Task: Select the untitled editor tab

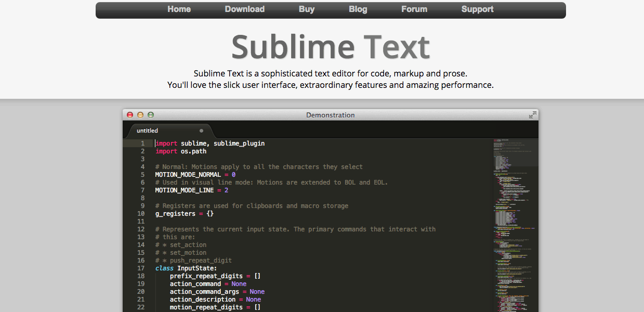Action: (x=148, y=131)
